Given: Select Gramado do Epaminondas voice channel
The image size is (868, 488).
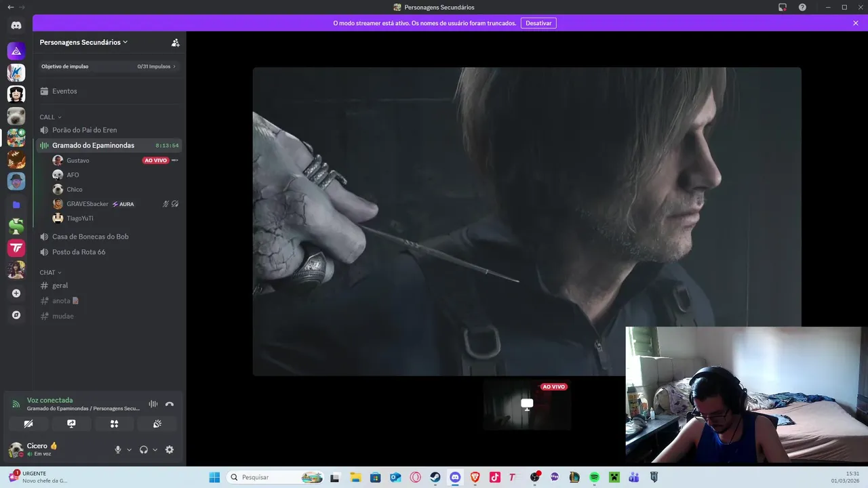Looking at the screenshot, I should [x=108, y=145].
